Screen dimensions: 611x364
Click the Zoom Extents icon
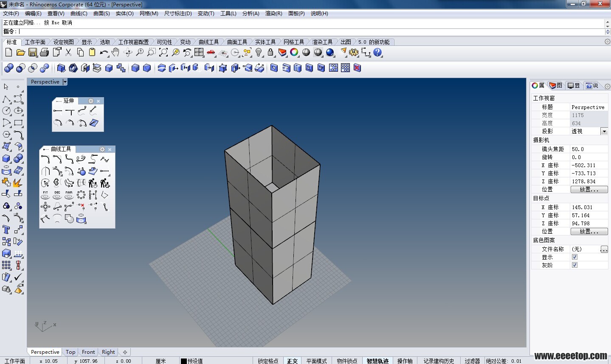163,53
